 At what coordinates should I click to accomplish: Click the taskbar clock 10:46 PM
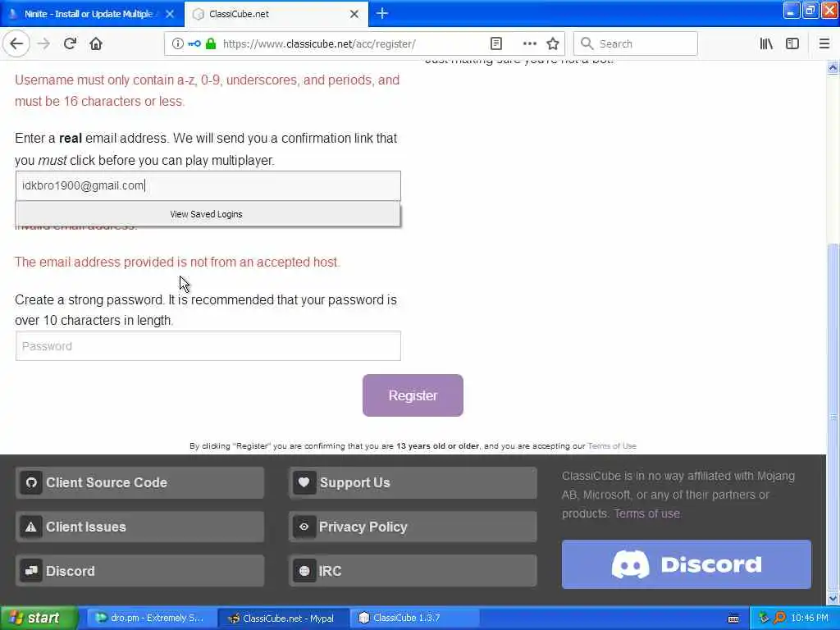coord(810,618)
